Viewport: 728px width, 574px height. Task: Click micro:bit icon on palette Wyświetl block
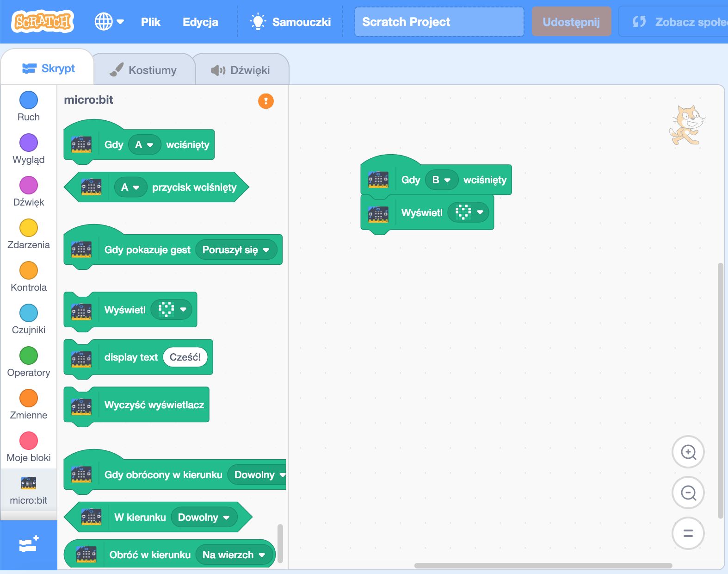tap(81, 312)
